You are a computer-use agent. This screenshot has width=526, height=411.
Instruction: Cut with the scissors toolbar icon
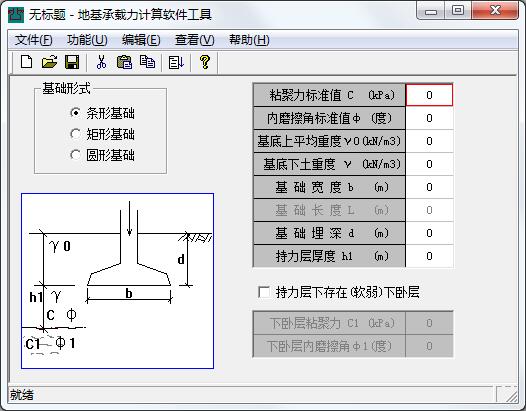pyautogui.click(x=101, y=62)
